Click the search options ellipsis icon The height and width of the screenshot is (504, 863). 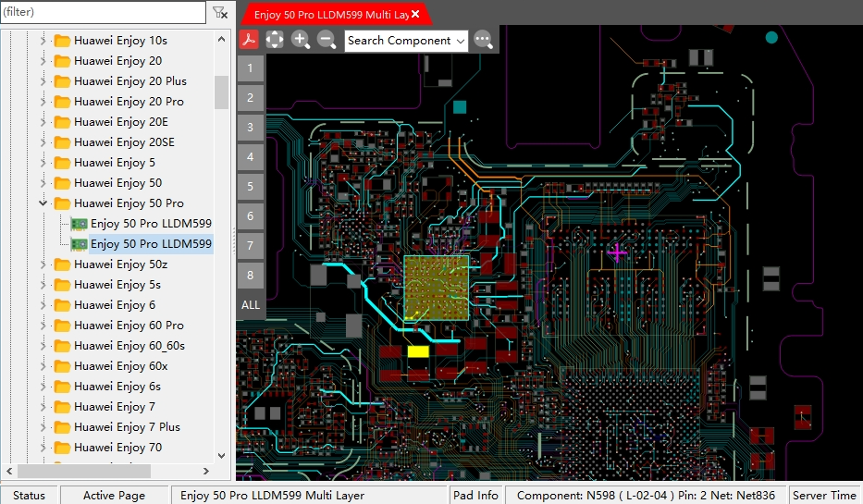coord(483,40)
